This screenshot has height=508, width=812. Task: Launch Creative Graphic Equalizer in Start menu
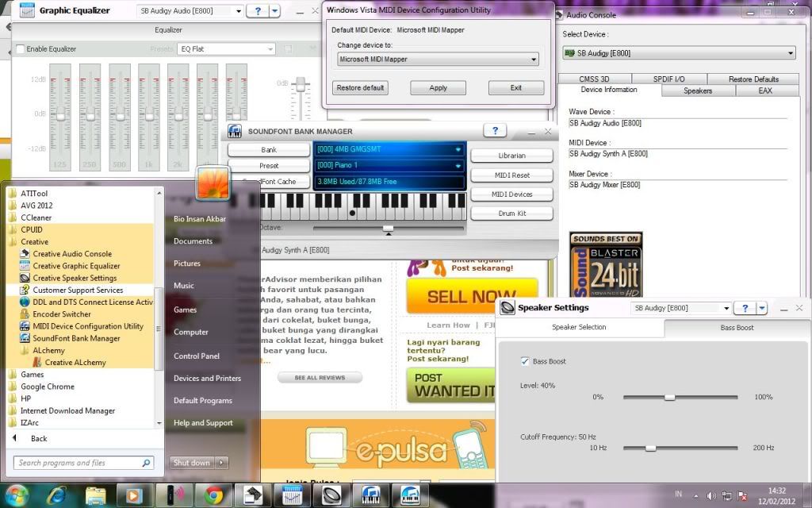pyautogui.click(x=76, y=266)
